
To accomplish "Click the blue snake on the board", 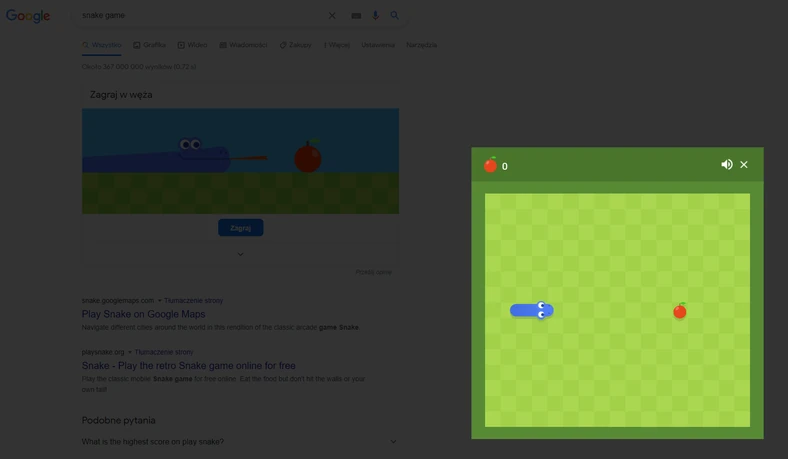I will (x=532, y=310).
